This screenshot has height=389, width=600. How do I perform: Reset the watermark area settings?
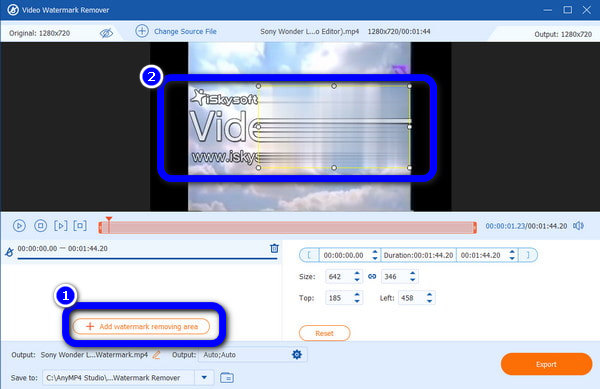pyautogui.click(x=324, y=333)
